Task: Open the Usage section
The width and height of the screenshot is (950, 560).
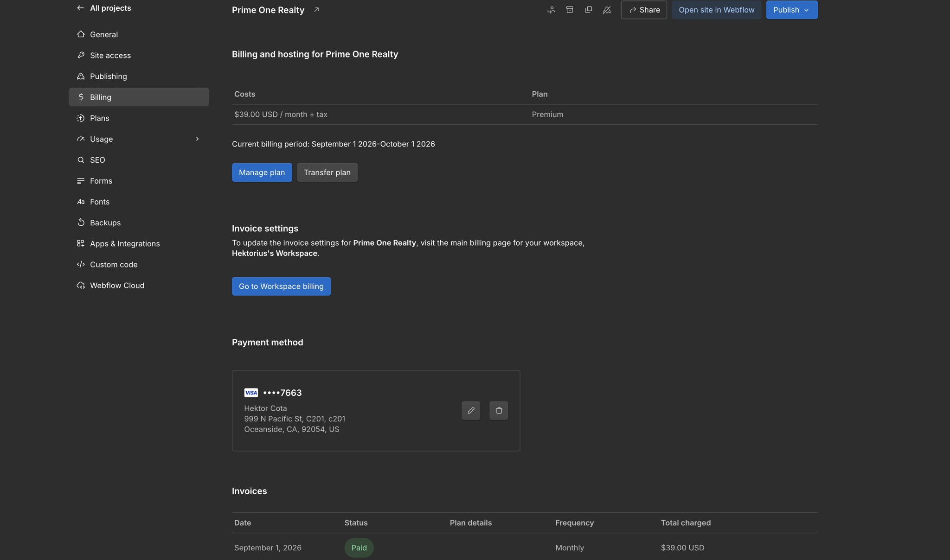Action: point(139,139)
